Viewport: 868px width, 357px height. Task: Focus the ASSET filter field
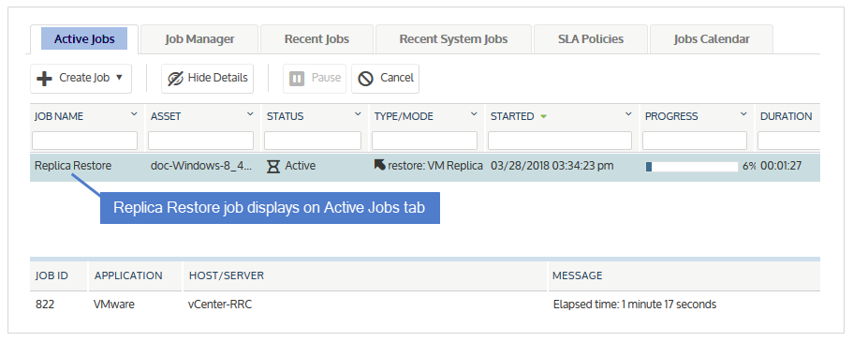coord(201,141)
